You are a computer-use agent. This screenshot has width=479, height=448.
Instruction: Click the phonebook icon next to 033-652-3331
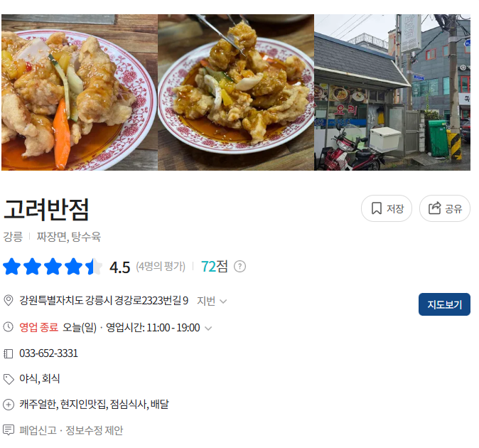tap(9, 353)
